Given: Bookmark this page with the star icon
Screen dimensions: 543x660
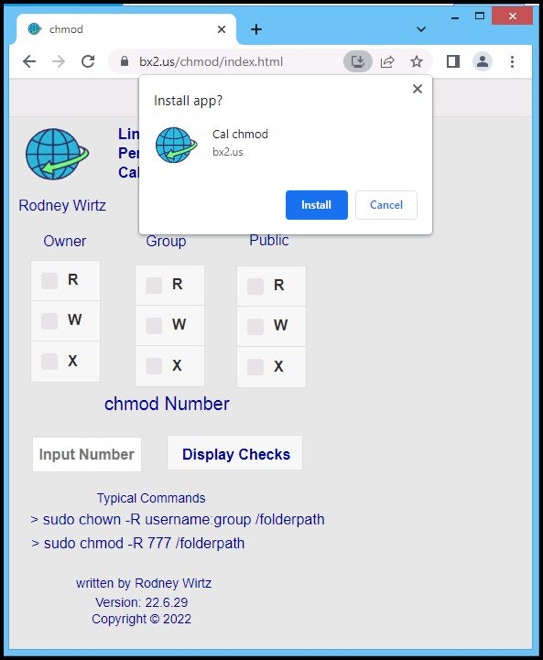Looking at the screenshot, I should [416, 62].
